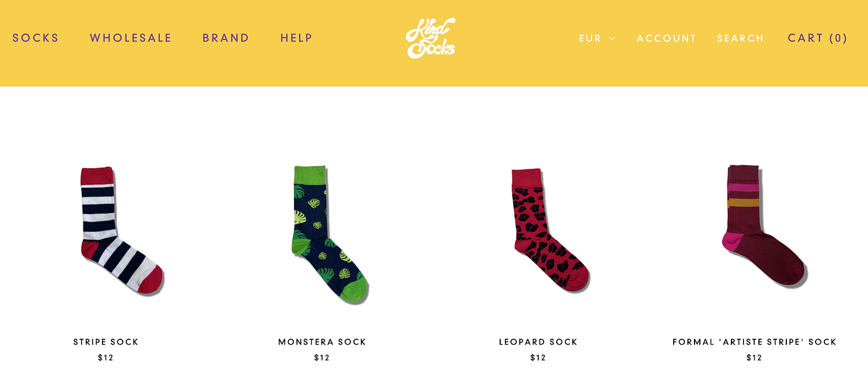Image resolution: width=868 pixels, height=372 pixels.
Task: Open Formal 'Artiste Stripe' Sock title
Action: pos(755,342)
